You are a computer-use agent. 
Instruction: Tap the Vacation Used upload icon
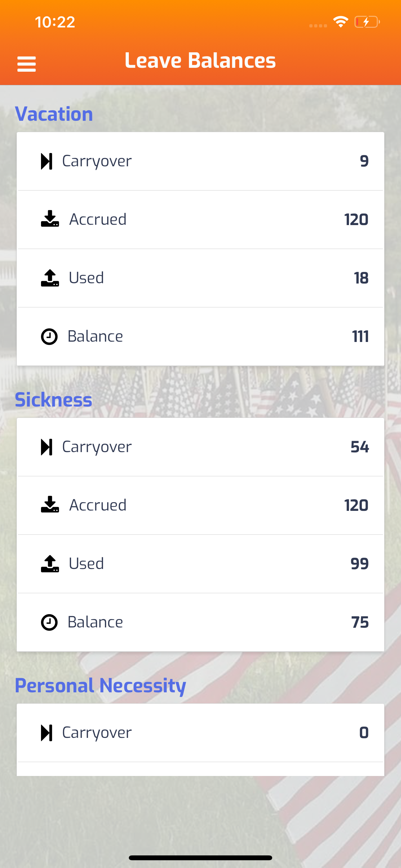(x=50, y=278)
